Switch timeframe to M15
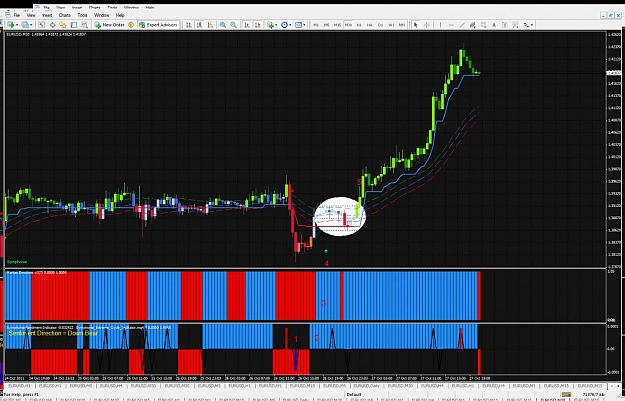 (x=337, y=25)
